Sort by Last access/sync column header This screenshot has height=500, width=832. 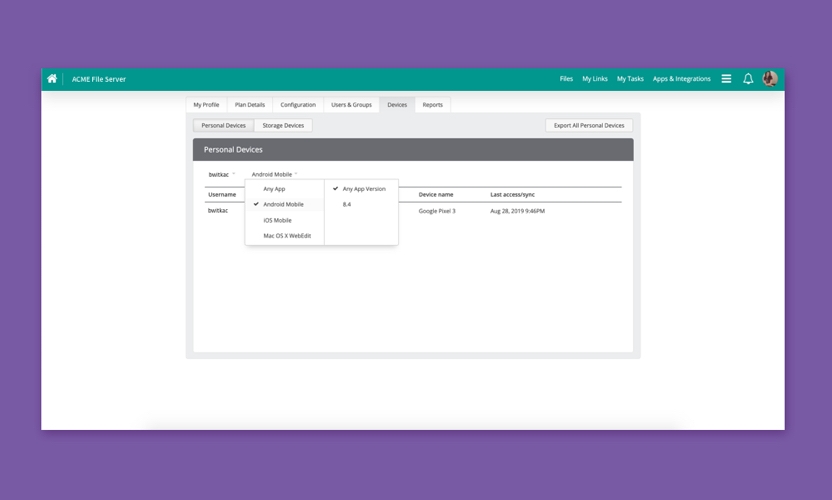coord(512,195)
